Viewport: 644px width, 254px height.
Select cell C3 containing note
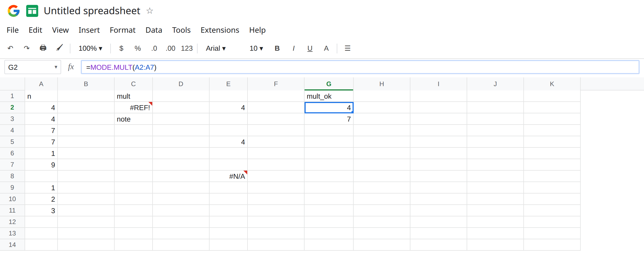coord(133,119)
